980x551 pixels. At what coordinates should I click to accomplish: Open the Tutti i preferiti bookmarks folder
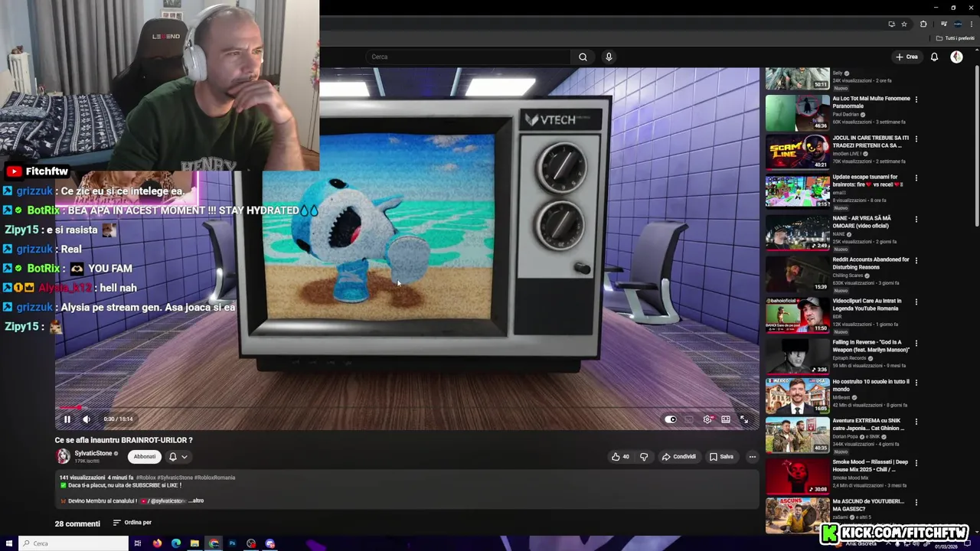tap(956, 38)
